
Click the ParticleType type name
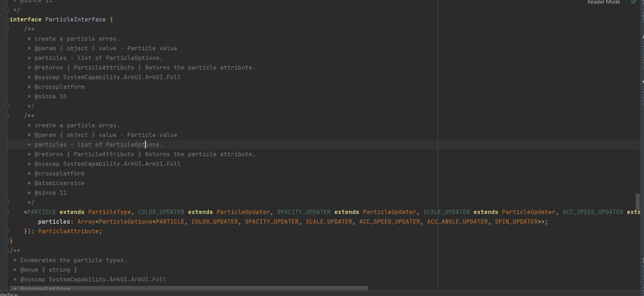coord(110,212)
